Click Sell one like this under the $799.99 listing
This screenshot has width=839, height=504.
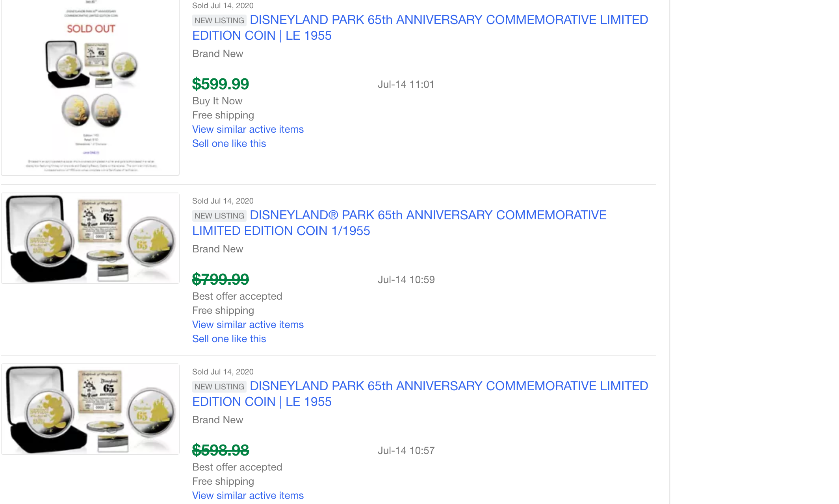229,339
